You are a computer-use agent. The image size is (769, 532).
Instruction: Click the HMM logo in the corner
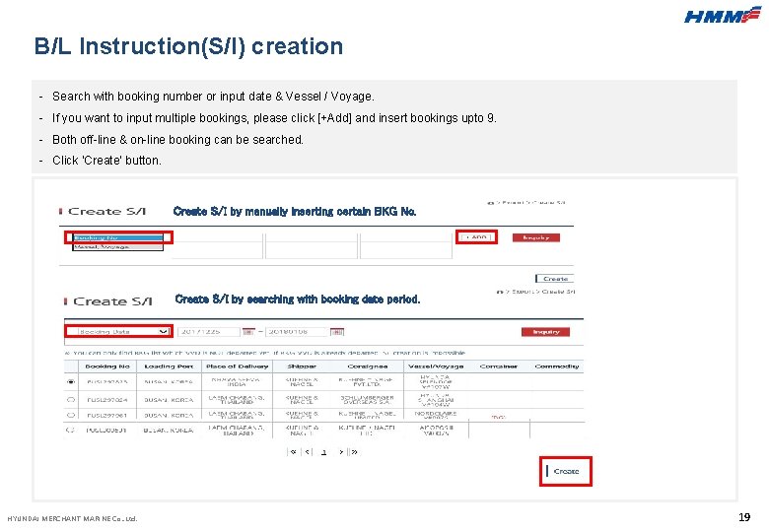coord(722,15)
